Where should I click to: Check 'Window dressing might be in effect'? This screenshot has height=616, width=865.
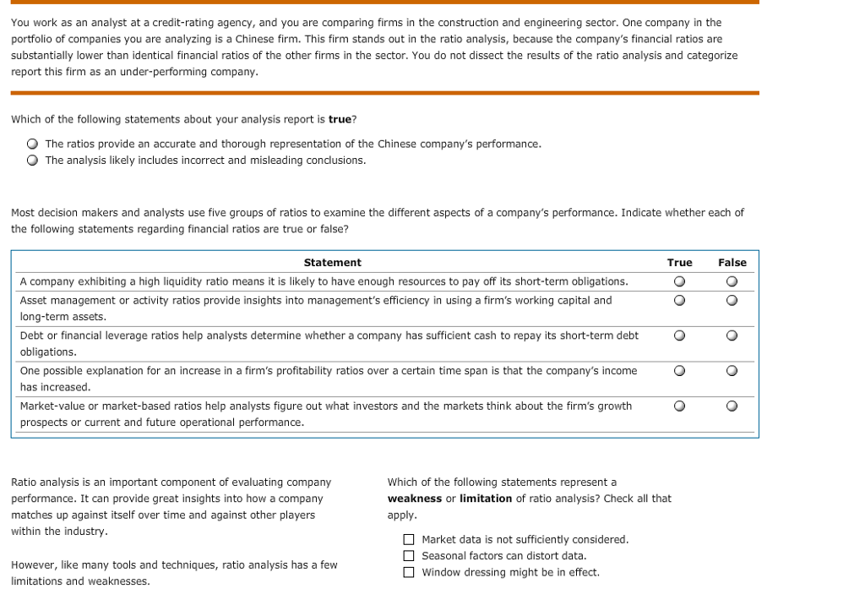point(409,572)
